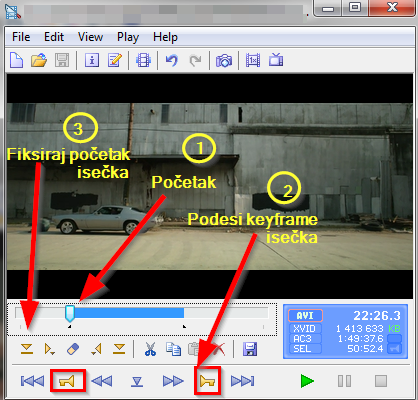Open the Play menu
The width and height of the screenshot is (418, 400).
pyautogui.click(x=128, y=37)
